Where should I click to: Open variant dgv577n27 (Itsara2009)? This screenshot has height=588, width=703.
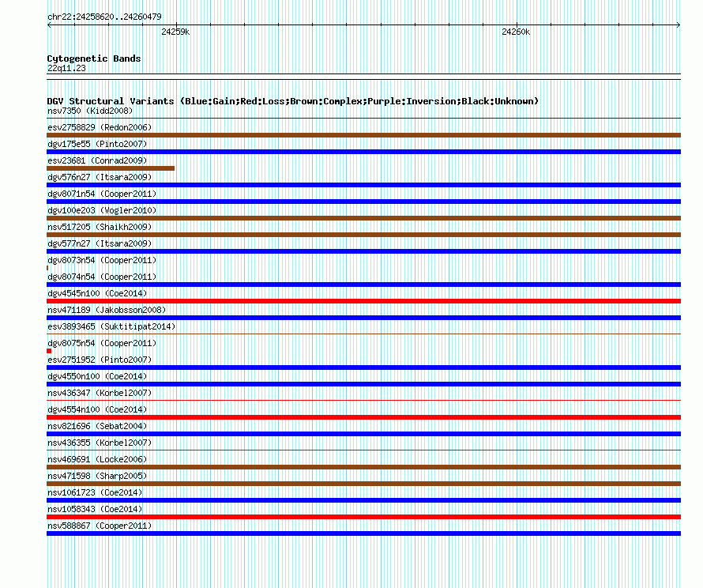(x=100, y=243)
